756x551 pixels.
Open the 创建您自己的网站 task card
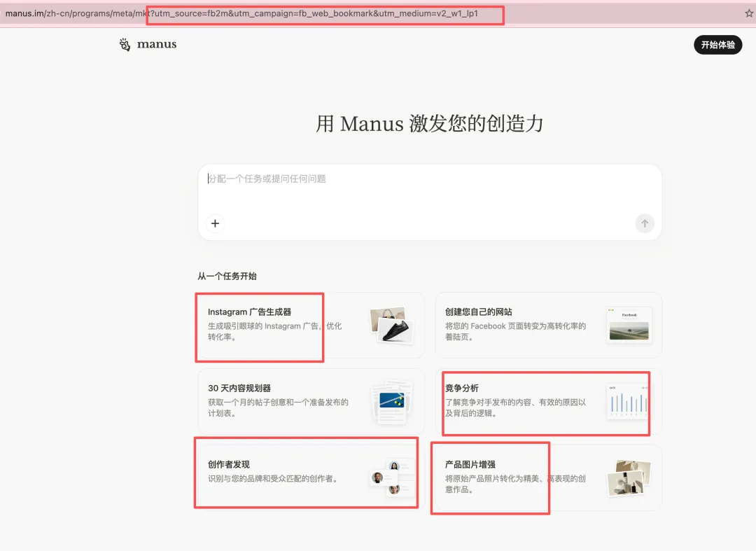tap(548, 326)
